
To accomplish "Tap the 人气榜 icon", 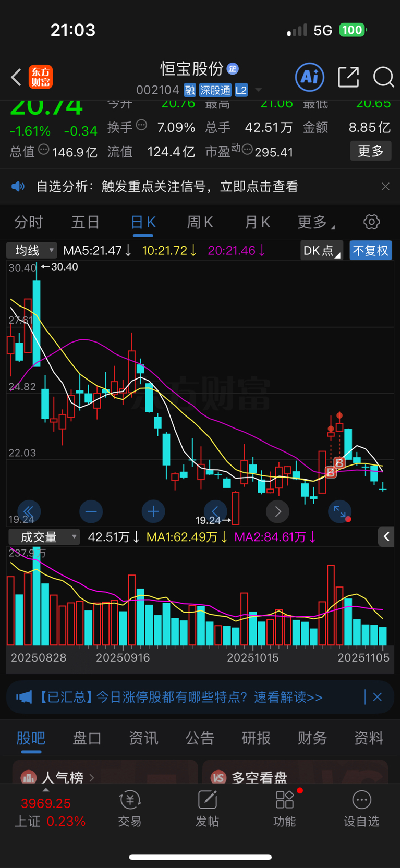I will coord(29,778).
